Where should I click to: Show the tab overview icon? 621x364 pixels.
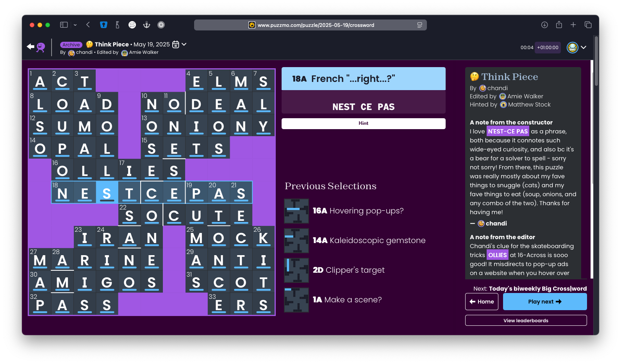pyautogui.click(x=588, y=25)
